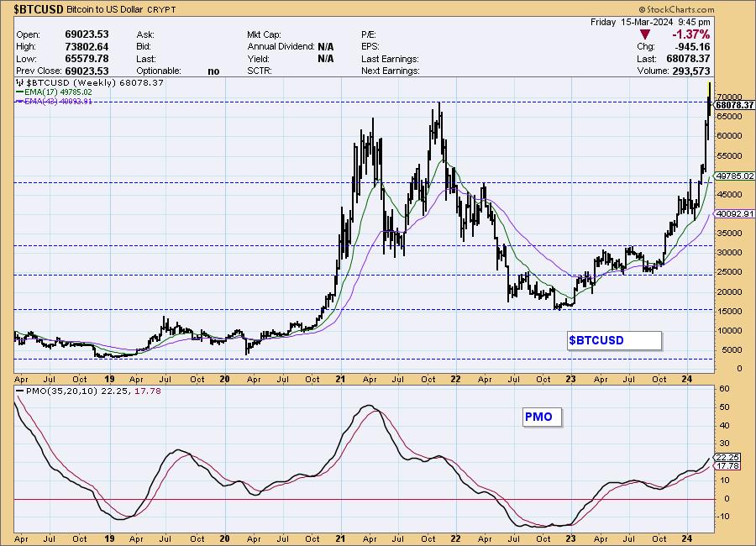Click the 68078.37 price tag on right axis
Viewport: 756px width, 546px height.
coord(734,105)
